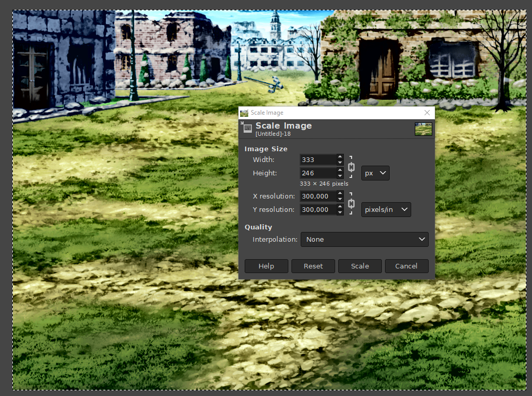Decrease Height with the down arrow

340,176
